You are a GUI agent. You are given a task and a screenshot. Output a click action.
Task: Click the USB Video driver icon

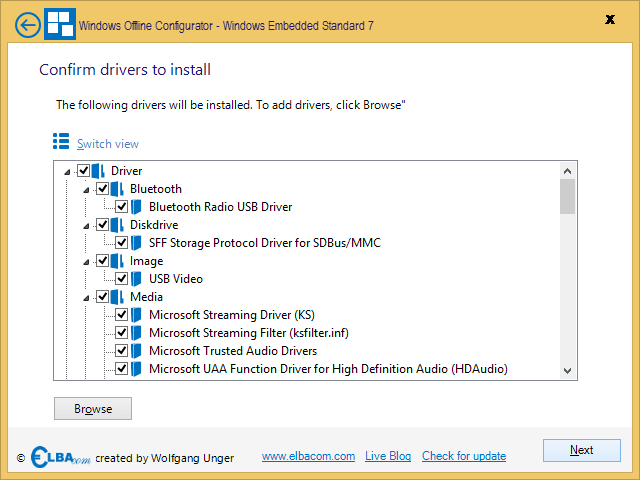(x=136, y=278)
